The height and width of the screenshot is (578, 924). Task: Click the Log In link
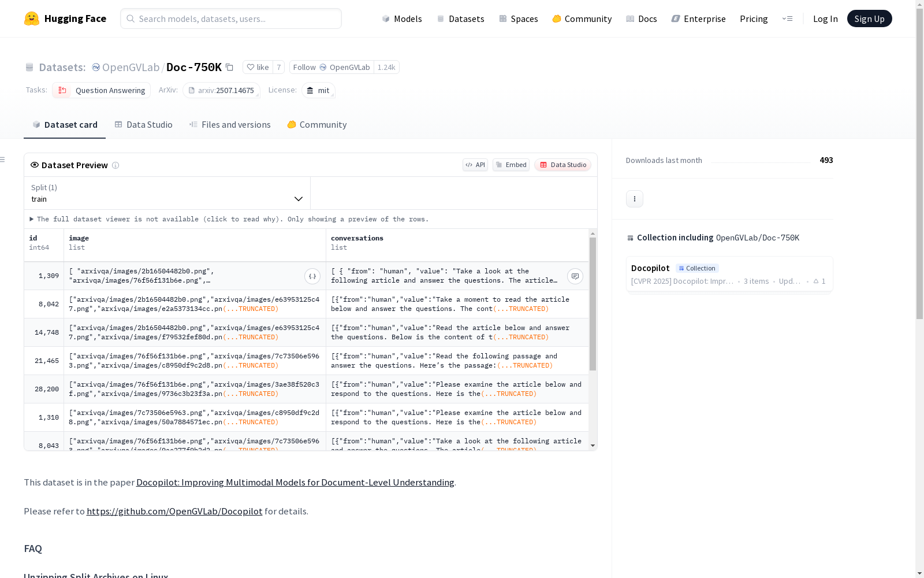825,18
